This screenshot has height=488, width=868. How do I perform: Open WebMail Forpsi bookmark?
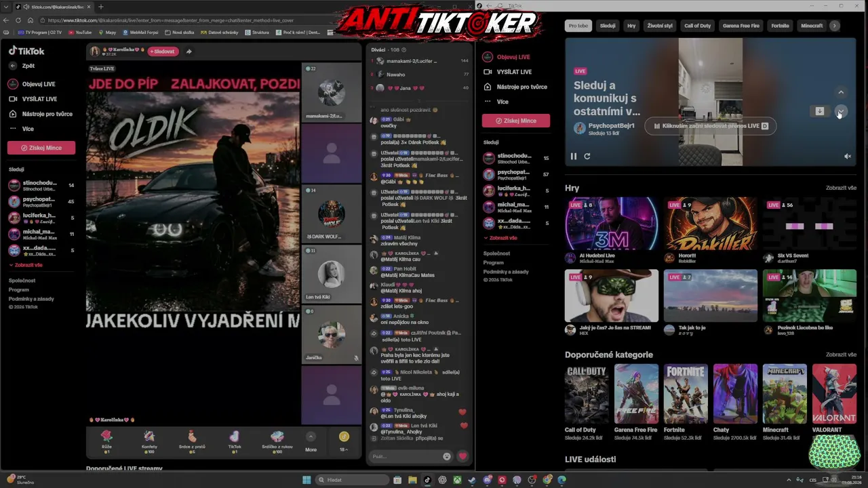point(140,32)
